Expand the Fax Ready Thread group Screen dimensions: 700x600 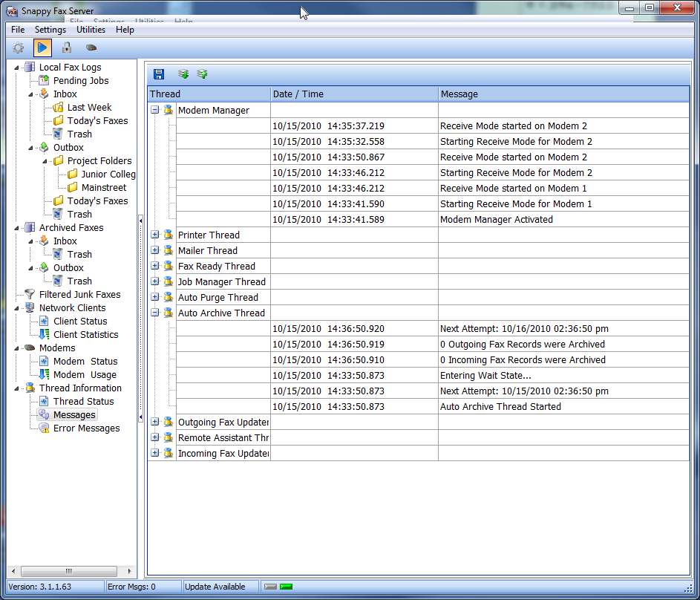[x=154, y=266]
